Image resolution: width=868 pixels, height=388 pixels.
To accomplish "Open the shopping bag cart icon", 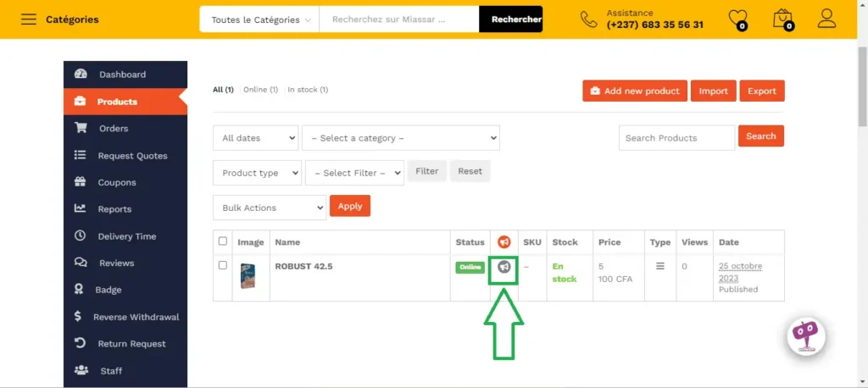I will coord(782,19).
